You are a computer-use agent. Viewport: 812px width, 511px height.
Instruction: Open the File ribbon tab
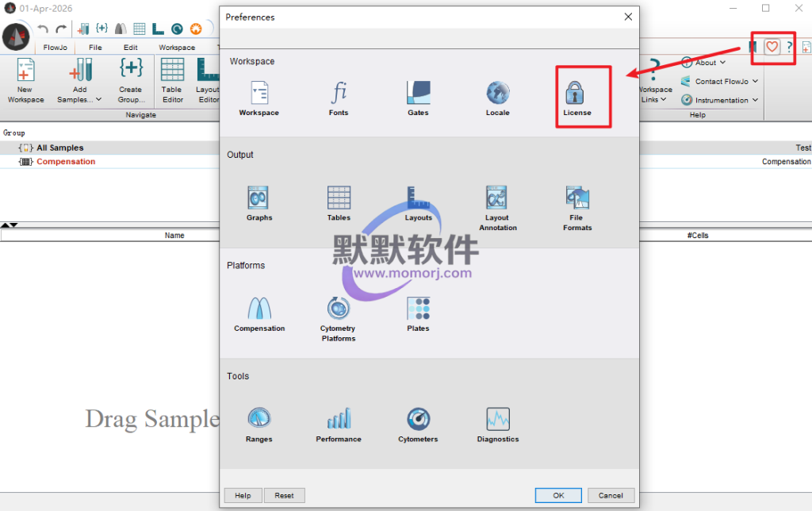pyautogui.click(x=95, y=48)
